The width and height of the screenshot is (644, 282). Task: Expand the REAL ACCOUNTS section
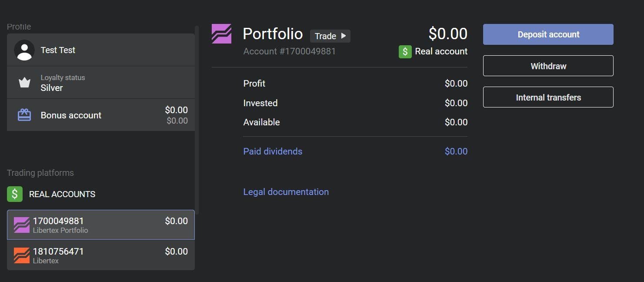click(x=62, y=194)
